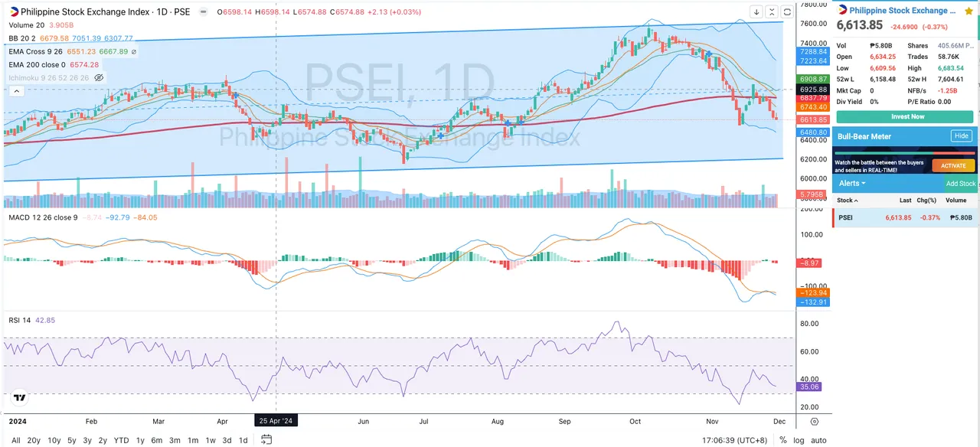Click the 6613.85 current price label on axis
The width and height of the screenshot is (980, 447).
(813, 119)
